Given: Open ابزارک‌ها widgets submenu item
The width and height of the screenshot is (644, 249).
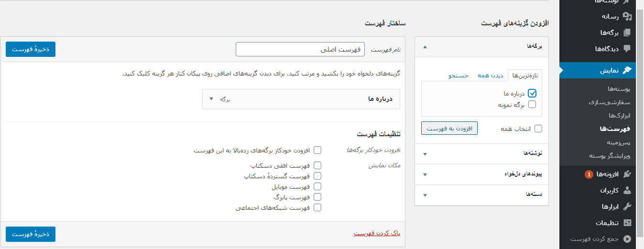Looking at the screenshot, I should [620, 116].
